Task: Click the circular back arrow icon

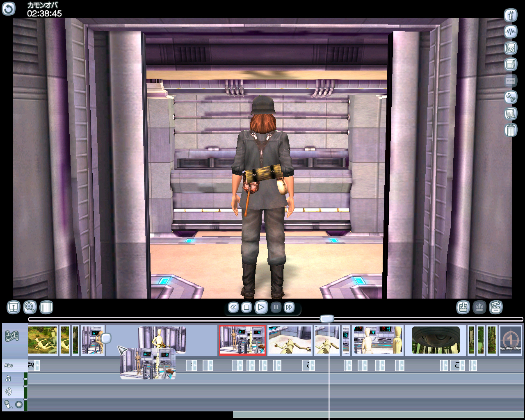Action: tap(9, 9)
